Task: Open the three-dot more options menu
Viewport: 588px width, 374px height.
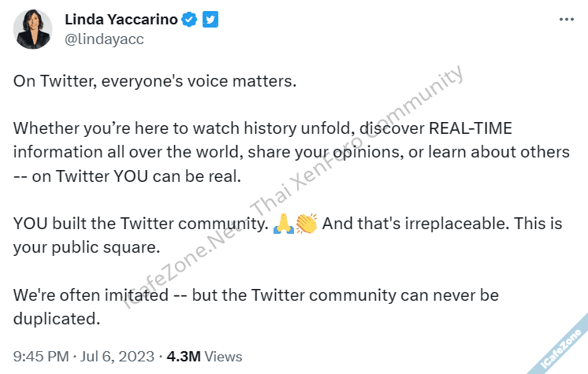Action: click(x=566, y=19)
